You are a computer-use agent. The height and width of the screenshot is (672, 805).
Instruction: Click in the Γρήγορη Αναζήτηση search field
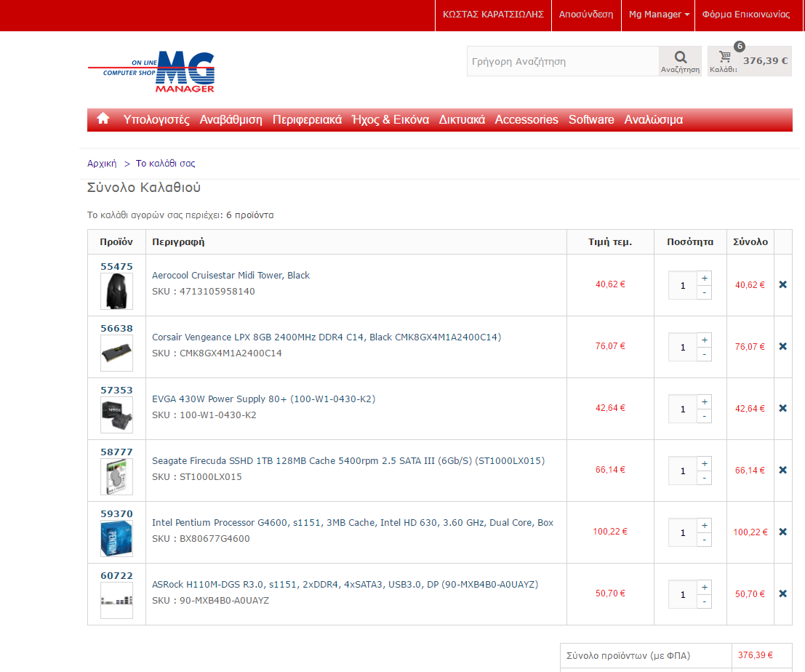click(563, 61)
